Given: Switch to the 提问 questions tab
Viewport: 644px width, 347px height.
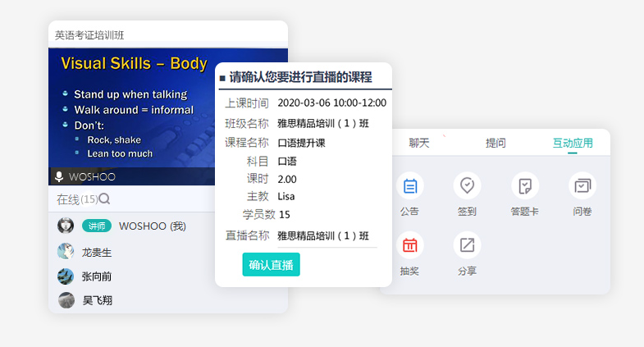Looking at the screenshot, I should click(496, 143).
